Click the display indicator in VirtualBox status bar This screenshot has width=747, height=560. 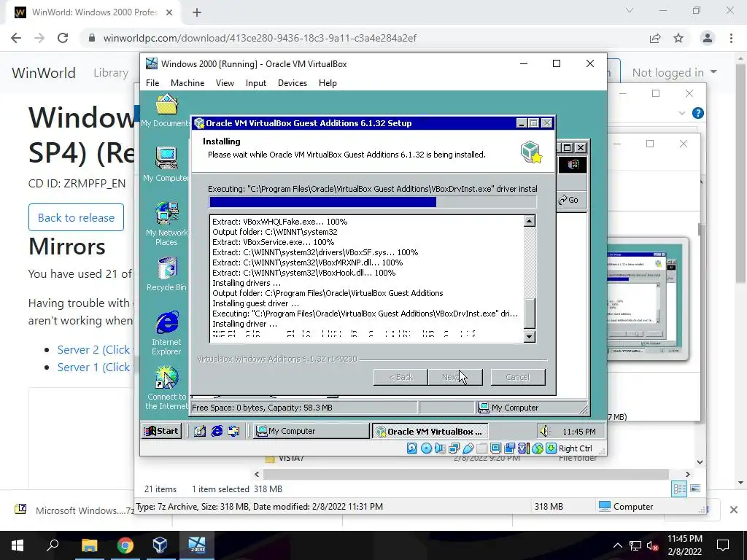click(x=495, y=448)
